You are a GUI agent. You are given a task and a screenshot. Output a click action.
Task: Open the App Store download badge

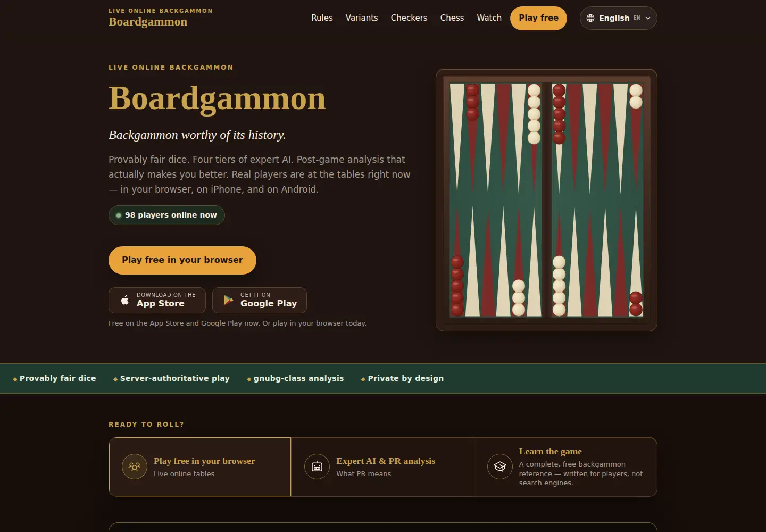click(157, 300)
